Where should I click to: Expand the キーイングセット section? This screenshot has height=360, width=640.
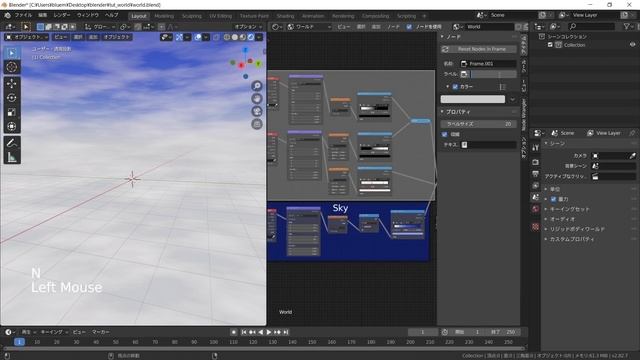tap(546, 209)
